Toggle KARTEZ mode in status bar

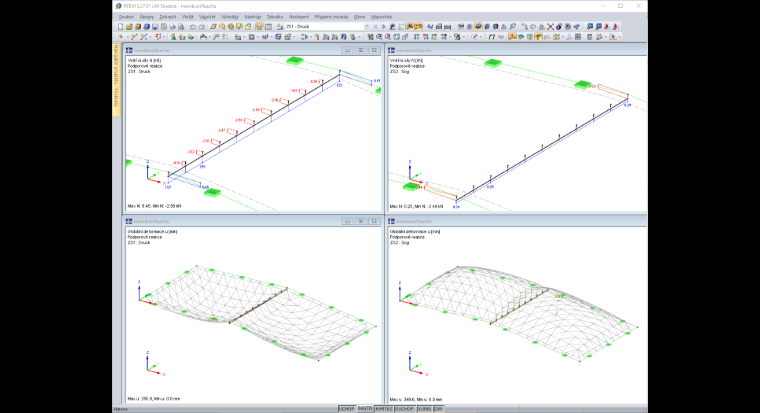[384, 409]
